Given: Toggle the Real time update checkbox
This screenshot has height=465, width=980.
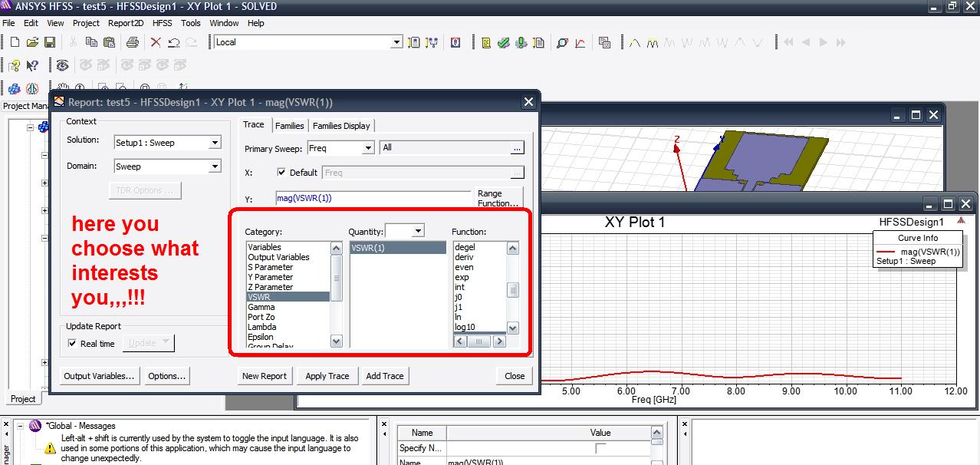Looking at the screenshot, I should (x=73, y=343).
